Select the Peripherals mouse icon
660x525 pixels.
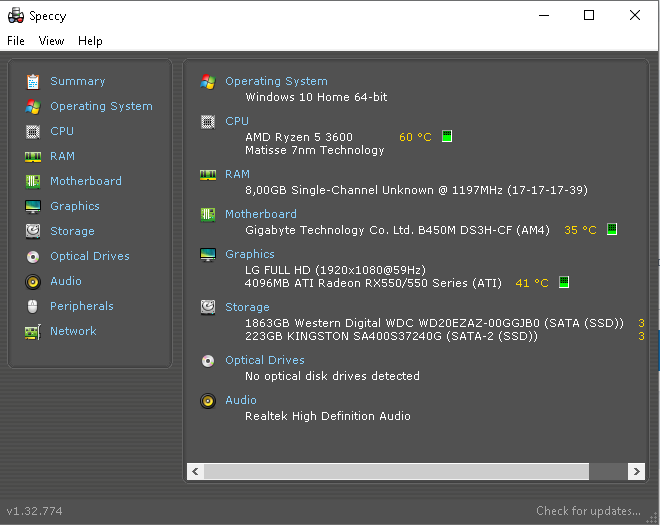pyautogui.click(x=32, y=306)
